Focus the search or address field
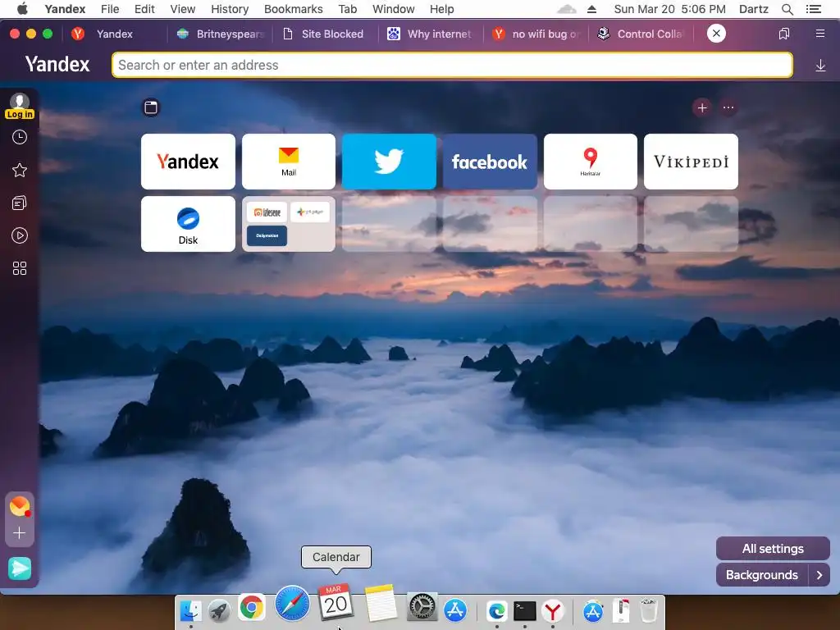 (x=452, y=65)
